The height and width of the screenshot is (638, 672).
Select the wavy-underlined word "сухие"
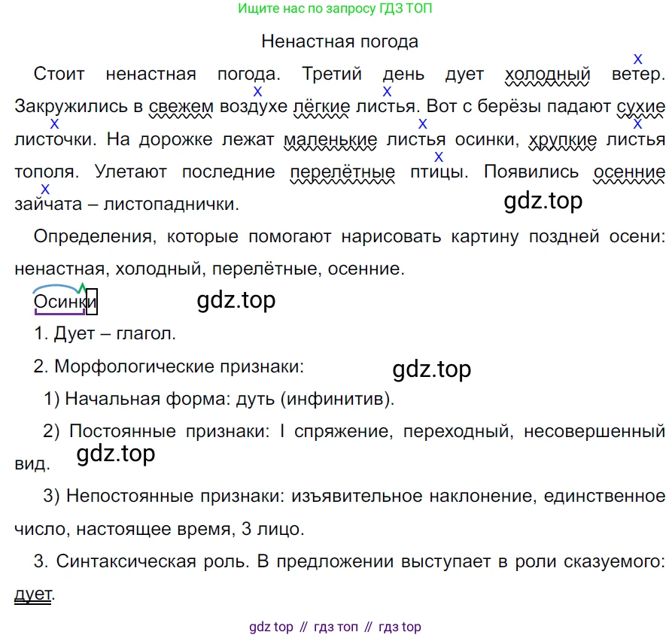click(x=641, y=107)
